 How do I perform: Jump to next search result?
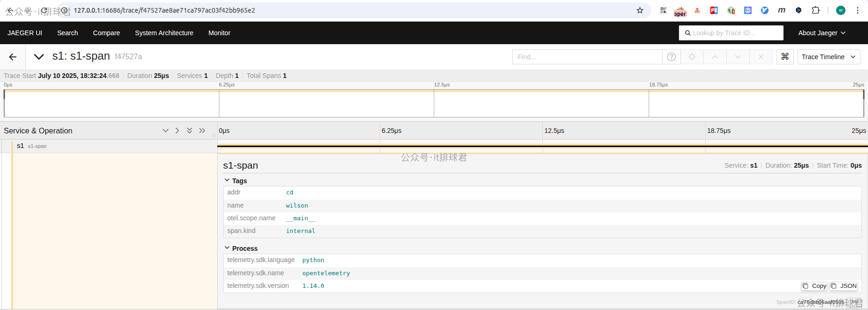(x=738, y=57)
